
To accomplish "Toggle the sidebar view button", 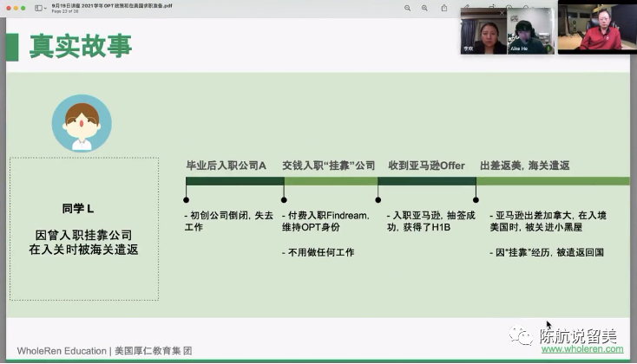I will (38, 8).
